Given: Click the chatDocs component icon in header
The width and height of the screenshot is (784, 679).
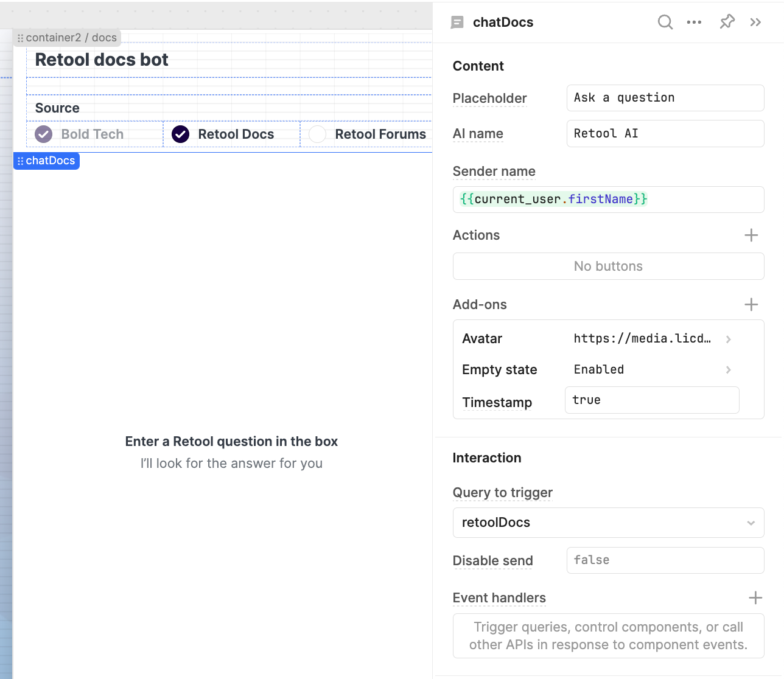Looking at the screenshot, I should (x=457, y=23).
